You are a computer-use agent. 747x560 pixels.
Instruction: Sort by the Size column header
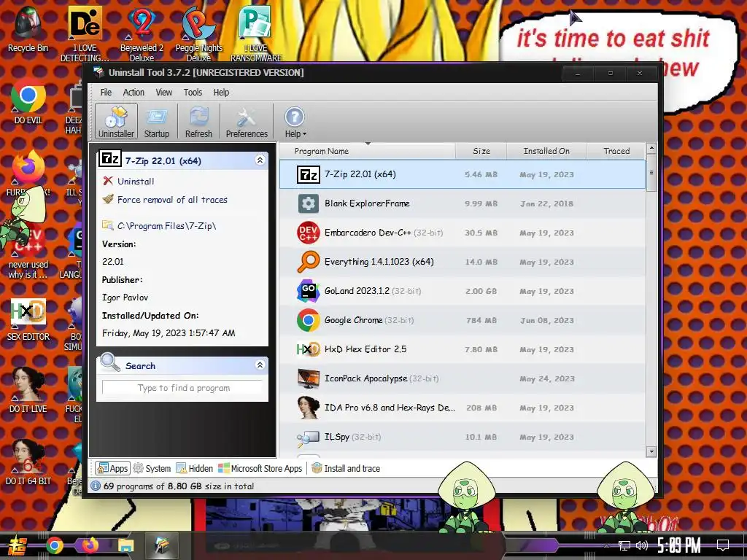tap(481, 151)
